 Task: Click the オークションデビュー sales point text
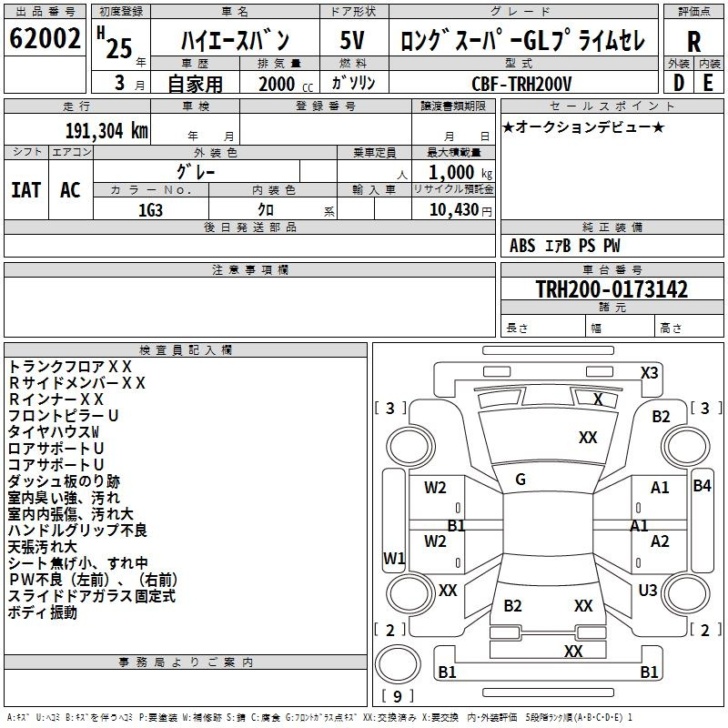583,126
